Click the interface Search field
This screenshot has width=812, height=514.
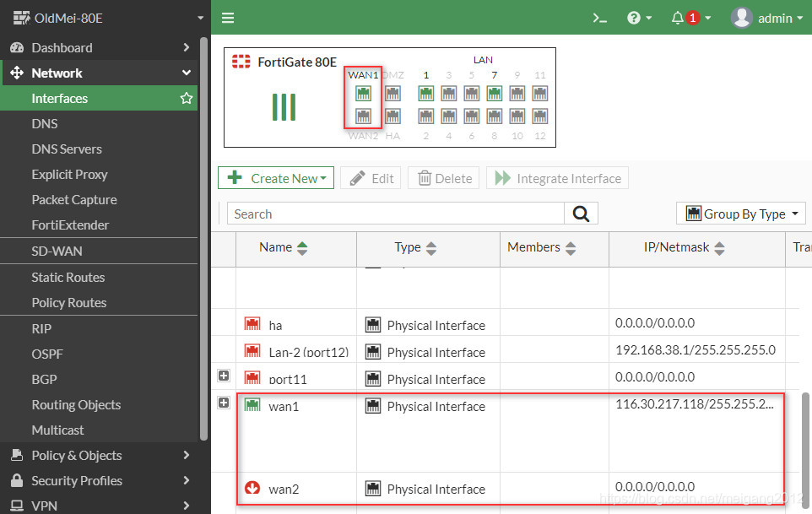pos(396,214)
